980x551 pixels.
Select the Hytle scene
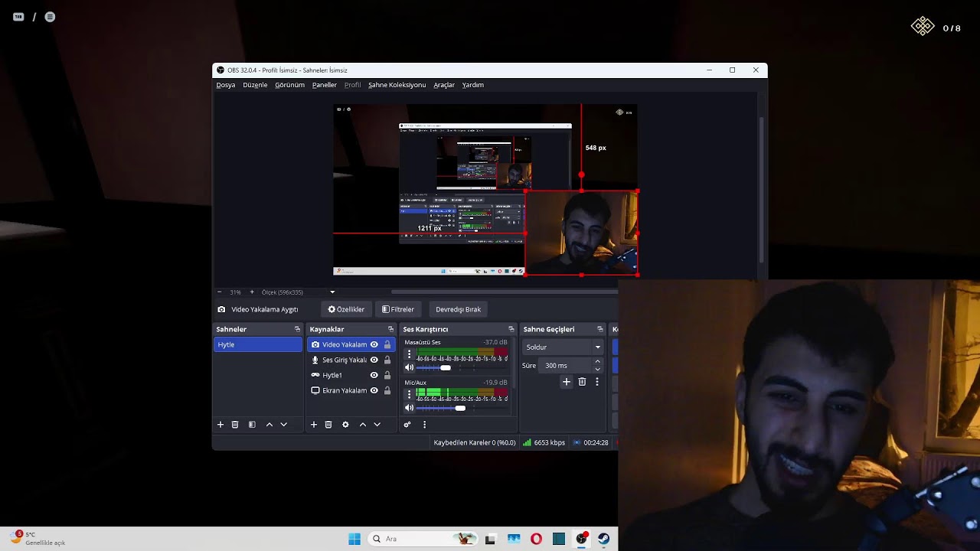pos(258,344)
